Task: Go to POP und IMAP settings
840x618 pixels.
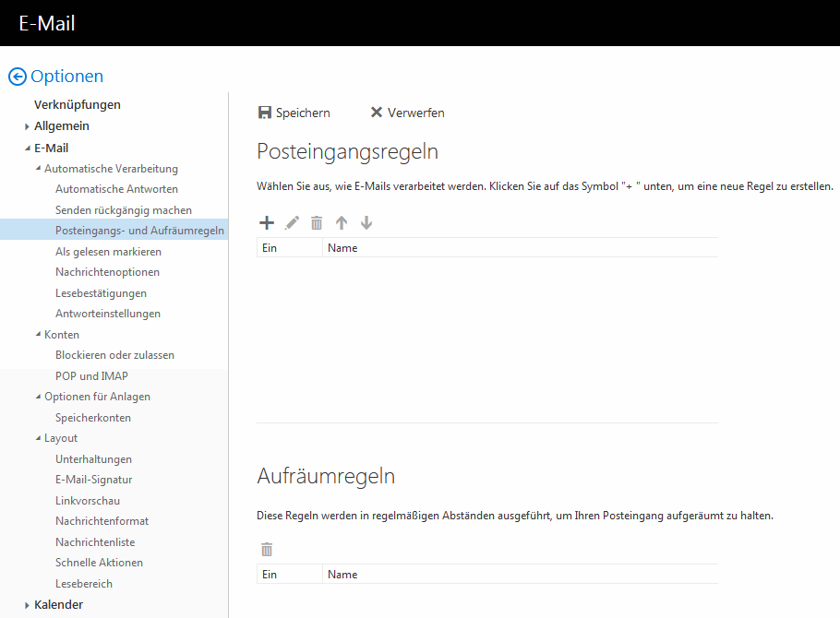Action: click(91, 376)
